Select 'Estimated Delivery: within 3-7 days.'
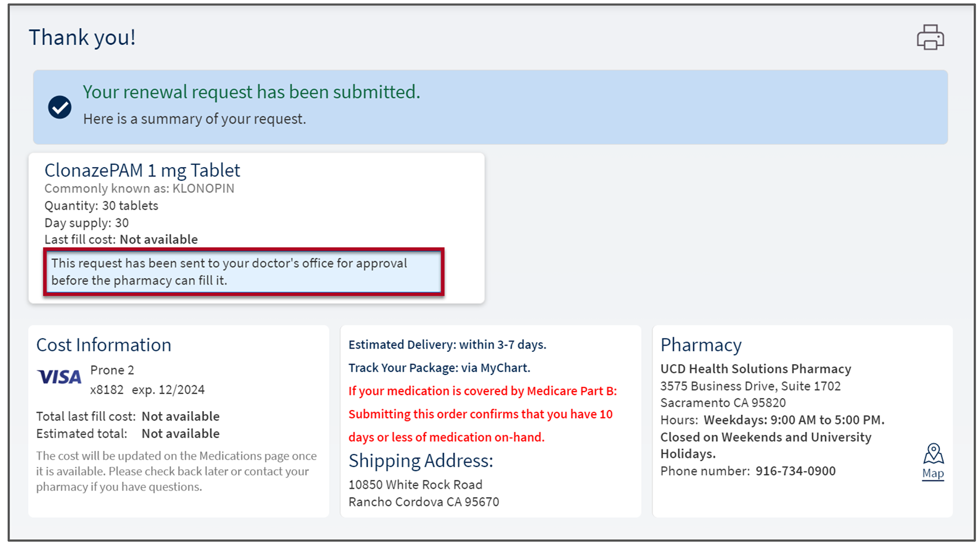 tap(447, 345)
